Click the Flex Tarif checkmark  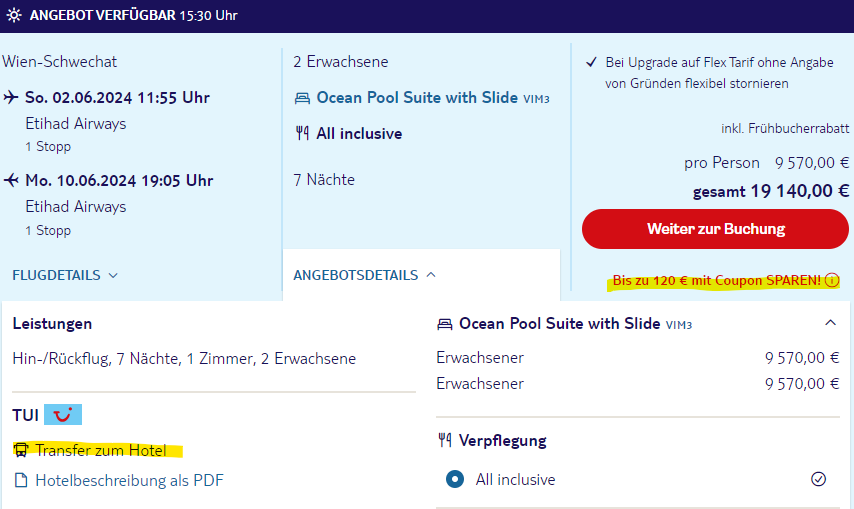(x=591, y=62)
